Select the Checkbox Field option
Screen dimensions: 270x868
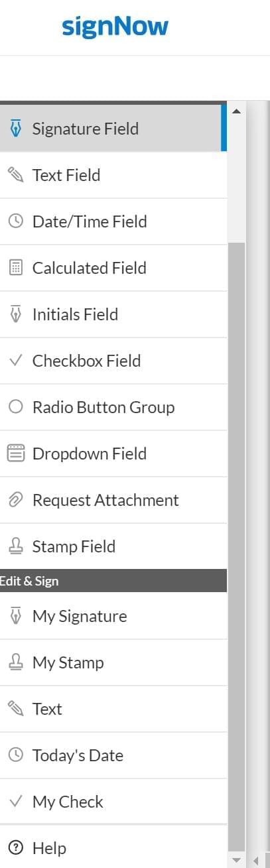click(x=113, y=361)
